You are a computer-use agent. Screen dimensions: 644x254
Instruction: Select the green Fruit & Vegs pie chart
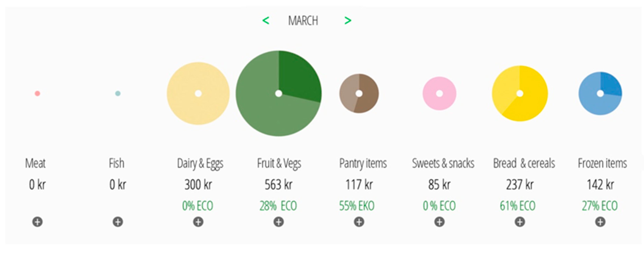point(279,93)
